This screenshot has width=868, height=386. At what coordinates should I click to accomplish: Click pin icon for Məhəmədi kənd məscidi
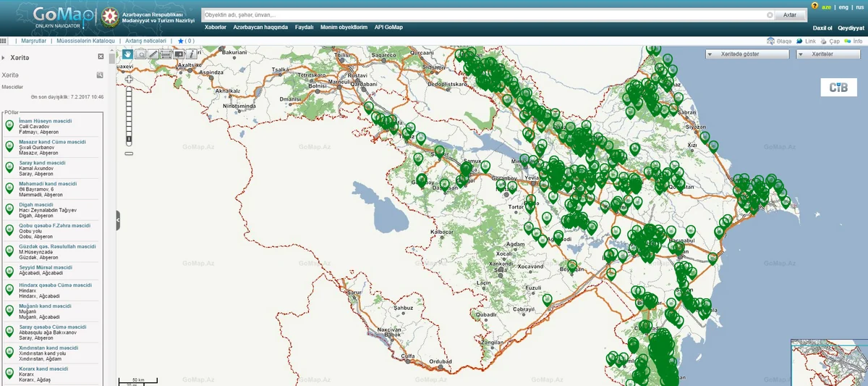(10, 188)
